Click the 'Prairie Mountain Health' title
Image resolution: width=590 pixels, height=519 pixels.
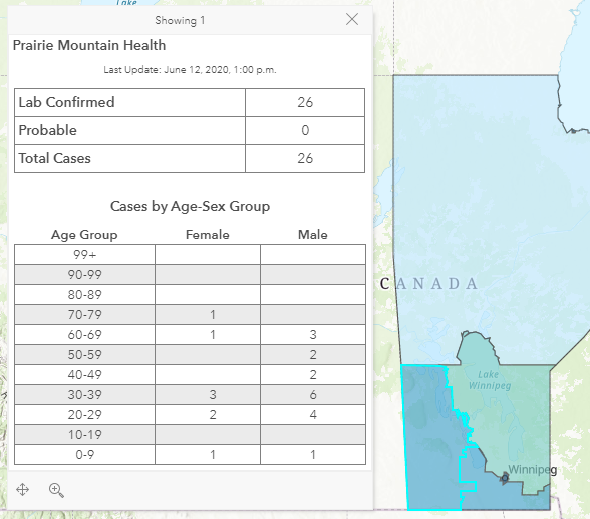tap(90, 45)
